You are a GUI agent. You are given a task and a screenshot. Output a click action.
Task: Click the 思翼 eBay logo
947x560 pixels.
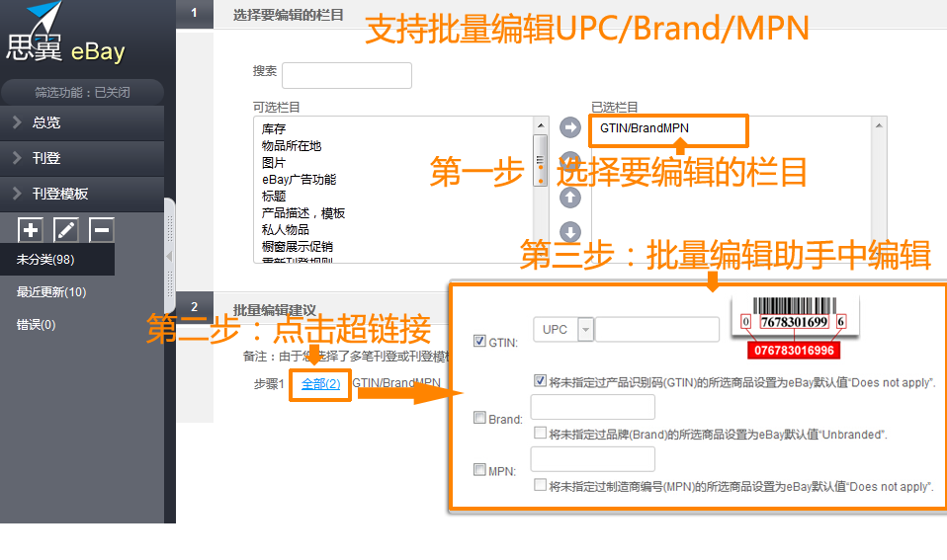(65, 34)
